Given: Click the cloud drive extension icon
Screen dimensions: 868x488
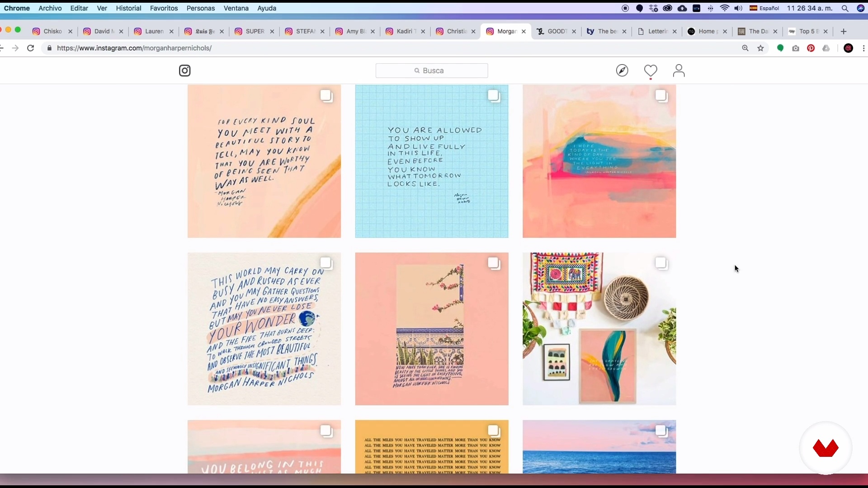Looking at the screenshot, I should click(826, 48).
